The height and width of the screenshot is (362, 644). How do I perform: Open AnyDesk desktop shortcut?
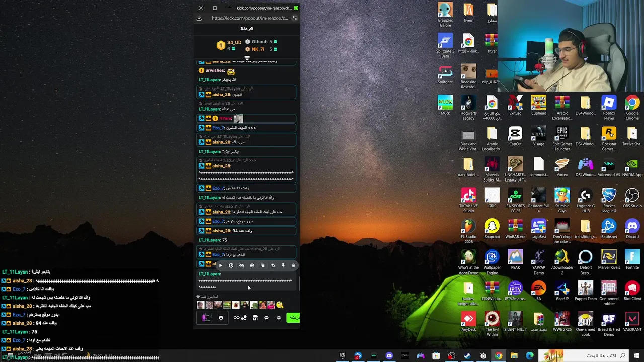[x=468, y=321]
